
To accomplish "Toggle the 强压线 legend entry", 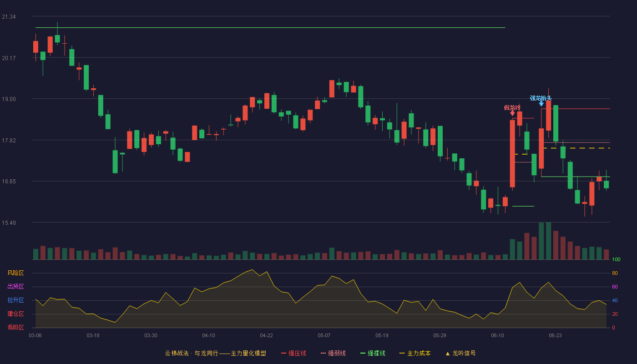I will click(x=293, y=353).
